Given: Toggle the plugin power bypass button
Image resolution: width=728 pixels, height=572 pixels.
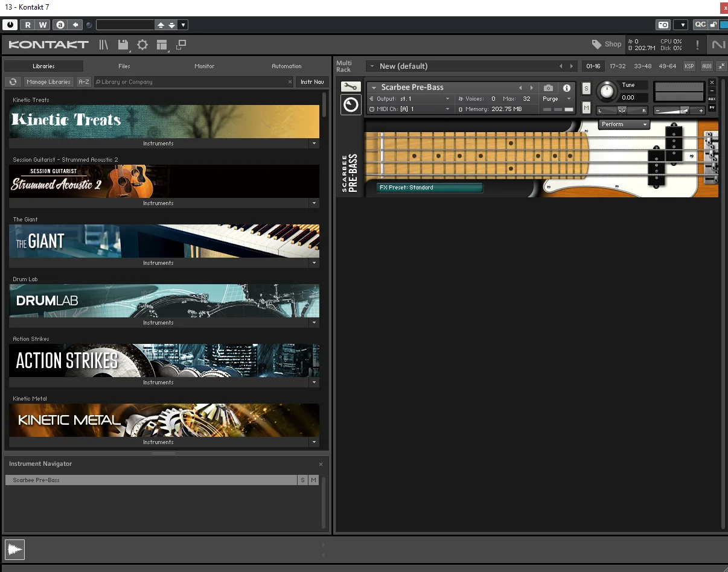Looking at the screenshot, I should click(x=10, y=25).
